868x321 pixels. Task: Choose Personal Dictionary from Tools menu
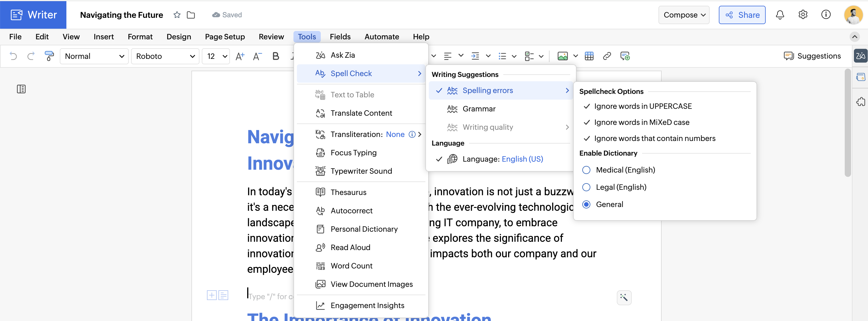tap(364, 229)
